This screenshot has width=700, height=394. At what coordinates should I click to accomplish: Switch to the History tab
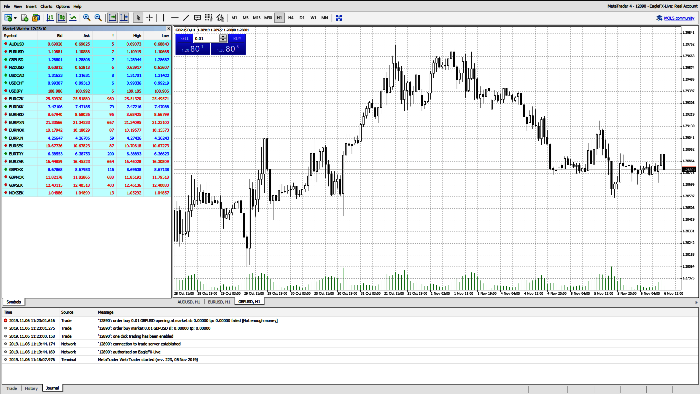[x=31, y=388]
